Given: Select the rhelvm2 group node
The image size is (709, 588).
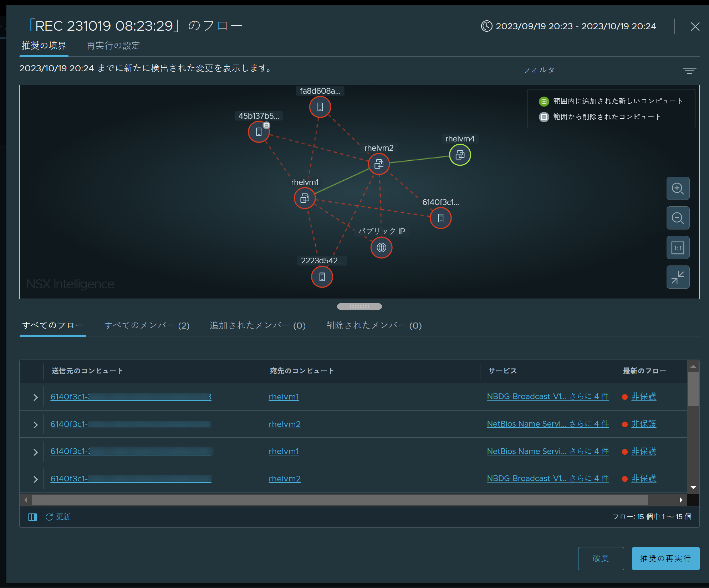Looking at the screenshot, I should coord(379,164).
